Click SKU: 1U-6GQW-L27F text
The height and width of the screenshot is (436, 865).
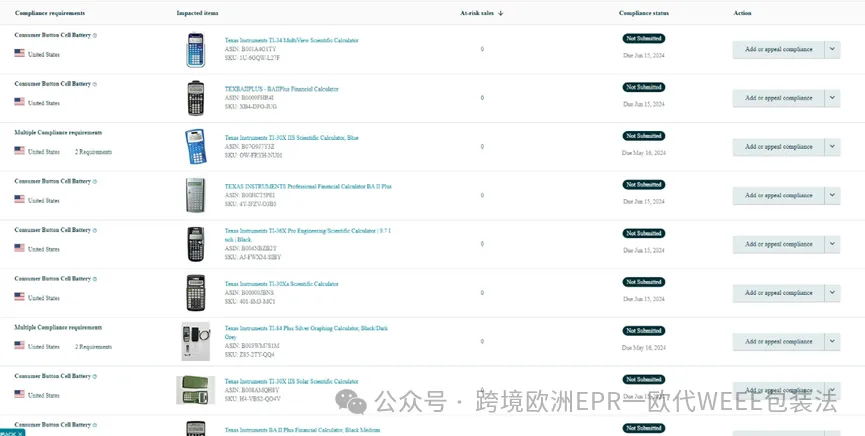click(x=252, y=58)
